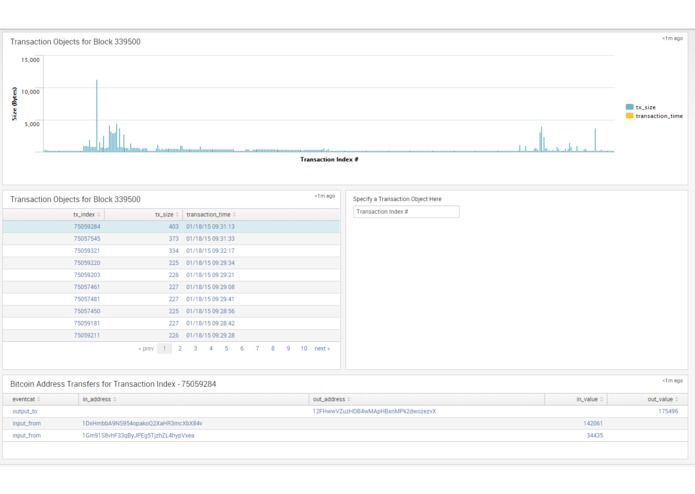Viewport: 695px width, 494px height.
Task: Go to page 9 of transactions
Action: [x=289, y=349]
